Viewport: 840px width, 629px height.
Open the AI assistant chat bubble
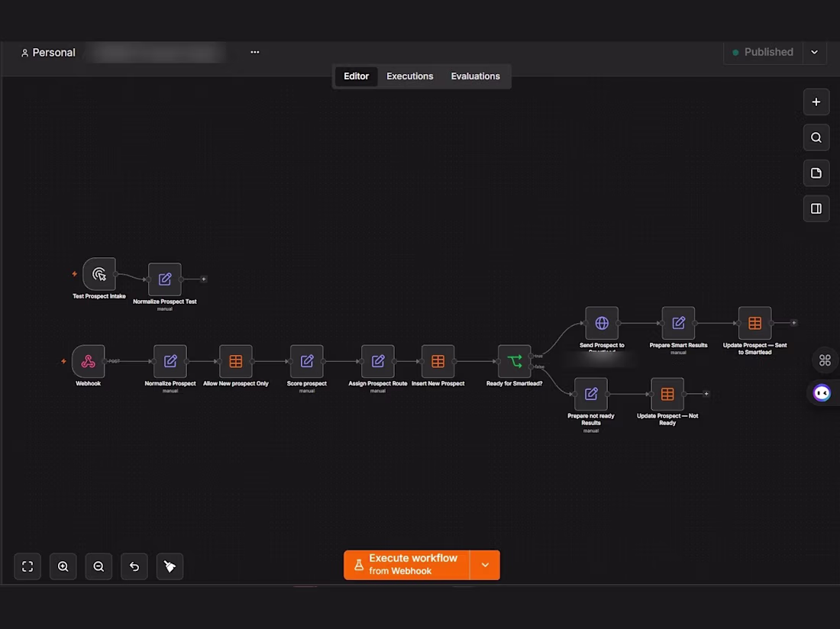point(822,393)
